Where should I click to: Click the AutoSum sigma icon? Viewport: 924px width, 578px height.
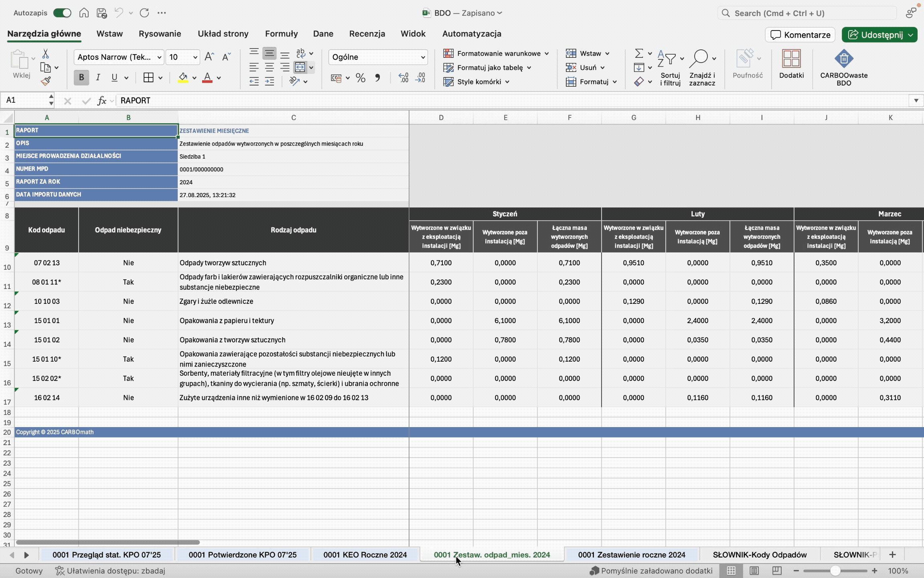click(x=639, y=53)
